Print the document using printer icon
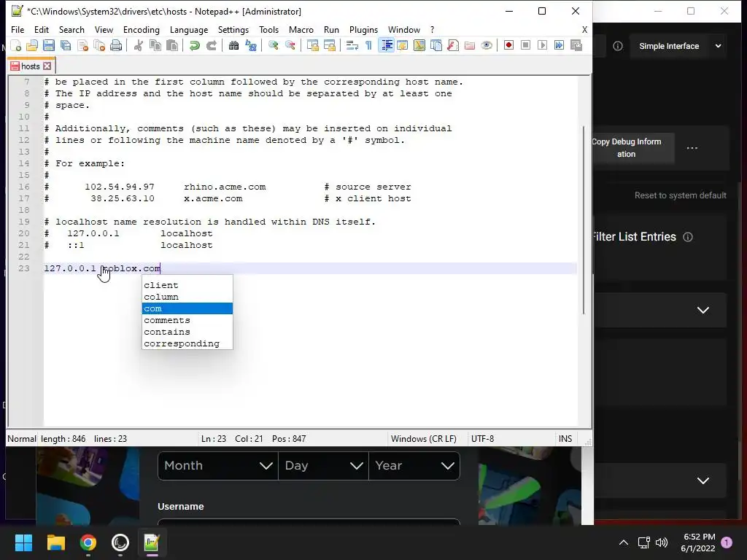The image size is (747, 560). pyautogui.click(x=116, y=46)
